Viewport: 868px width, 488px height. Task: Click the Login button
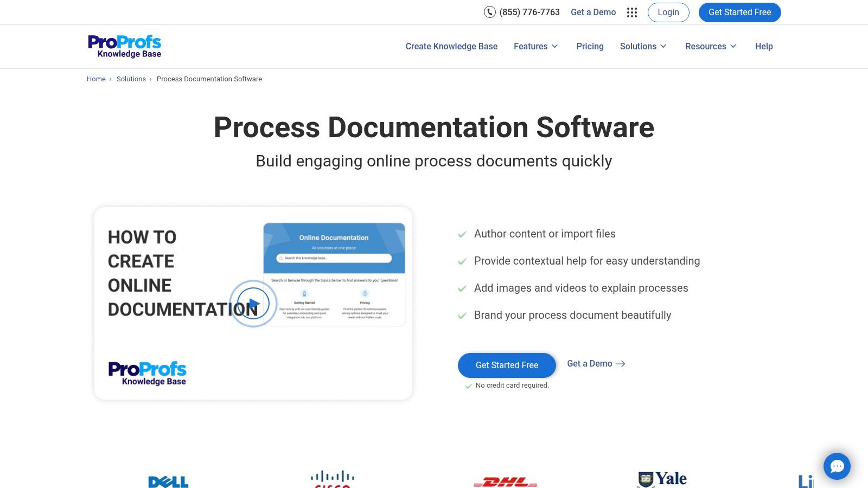coord(668,12)
